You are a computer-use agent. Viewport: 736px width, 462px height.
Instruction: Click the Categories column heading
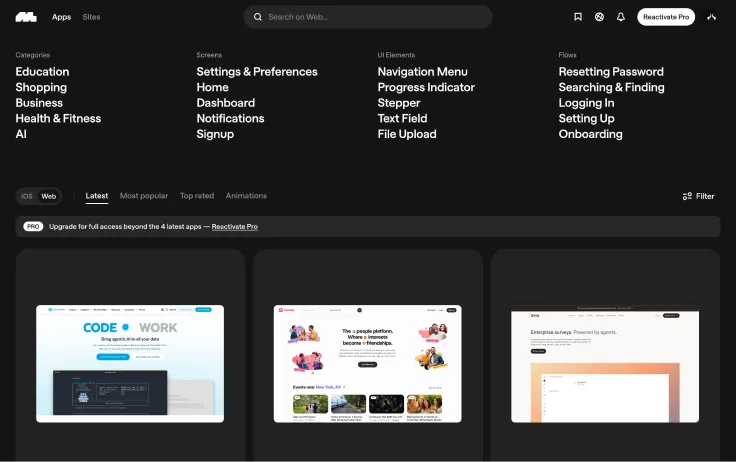coord(33,55)
